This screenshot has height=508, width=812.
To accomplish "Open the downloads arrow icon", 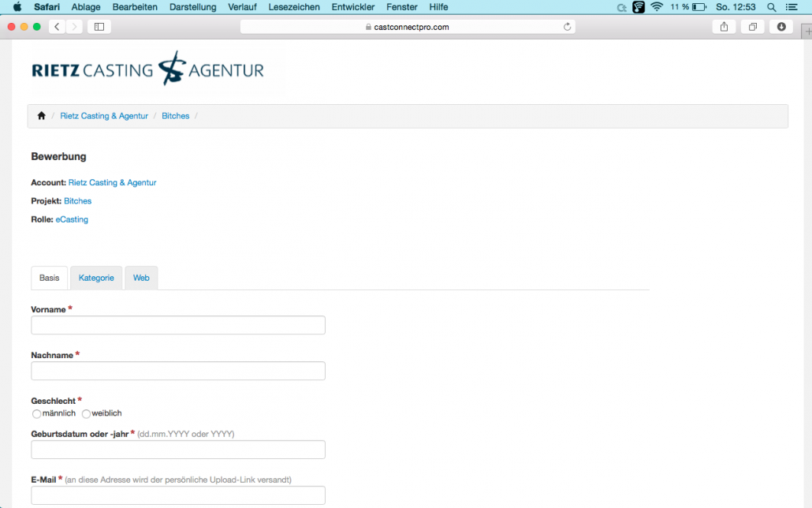I will [781, 27].
